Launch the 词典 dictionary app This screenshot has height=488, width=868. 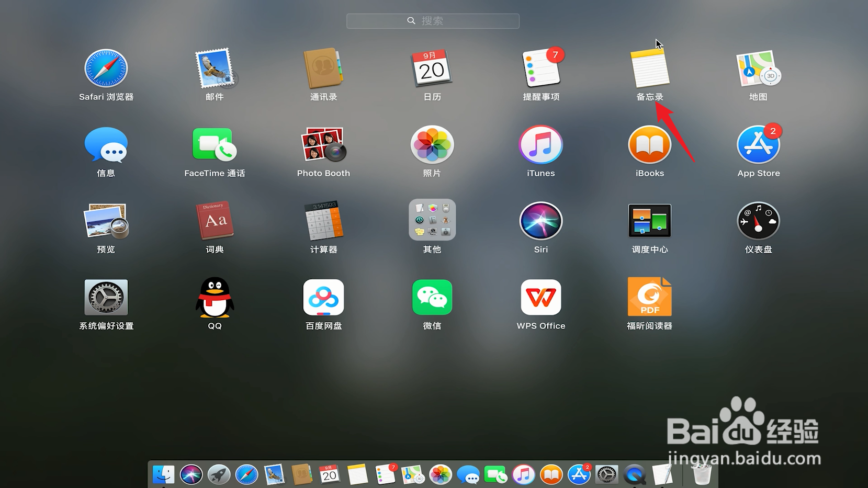pos(215,221)
